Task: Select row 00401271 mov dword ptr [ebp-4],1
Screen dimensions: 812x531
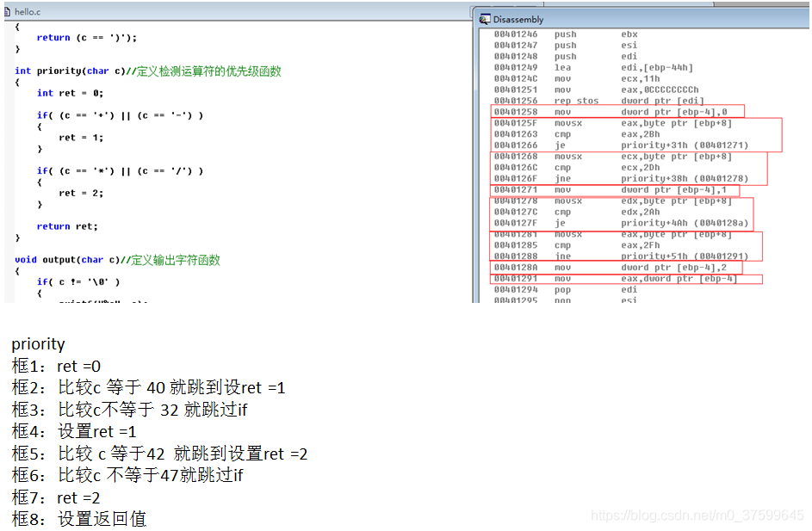Action: (611, 190)
